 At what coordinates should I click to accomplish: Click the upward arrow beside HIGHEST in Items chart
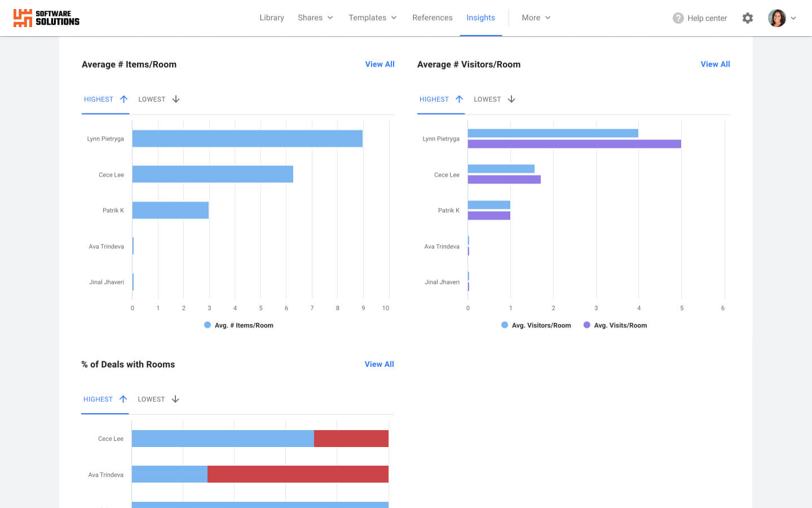click(x=123, y=99)
